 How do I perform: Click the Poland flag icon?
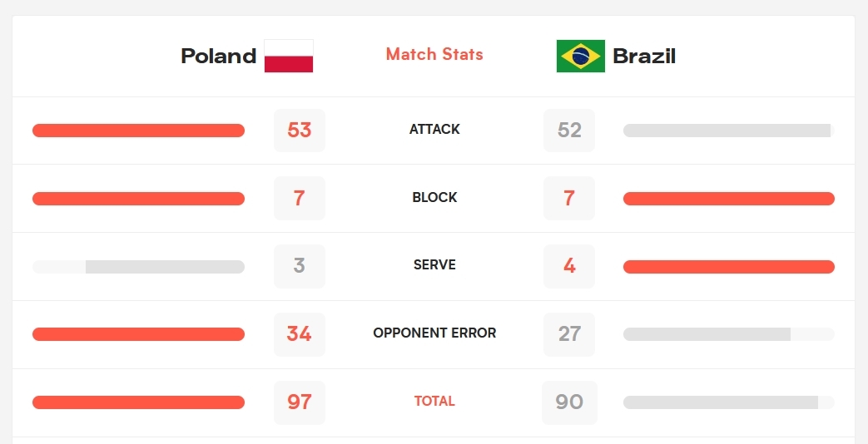[289, 56]
